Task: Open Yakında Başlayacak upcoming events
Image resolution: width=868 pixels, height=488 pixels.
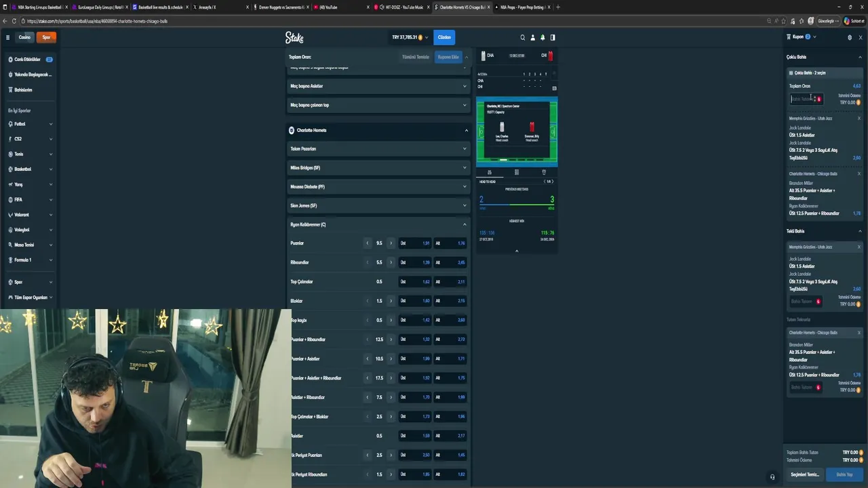Action: [x=31, y=75]
